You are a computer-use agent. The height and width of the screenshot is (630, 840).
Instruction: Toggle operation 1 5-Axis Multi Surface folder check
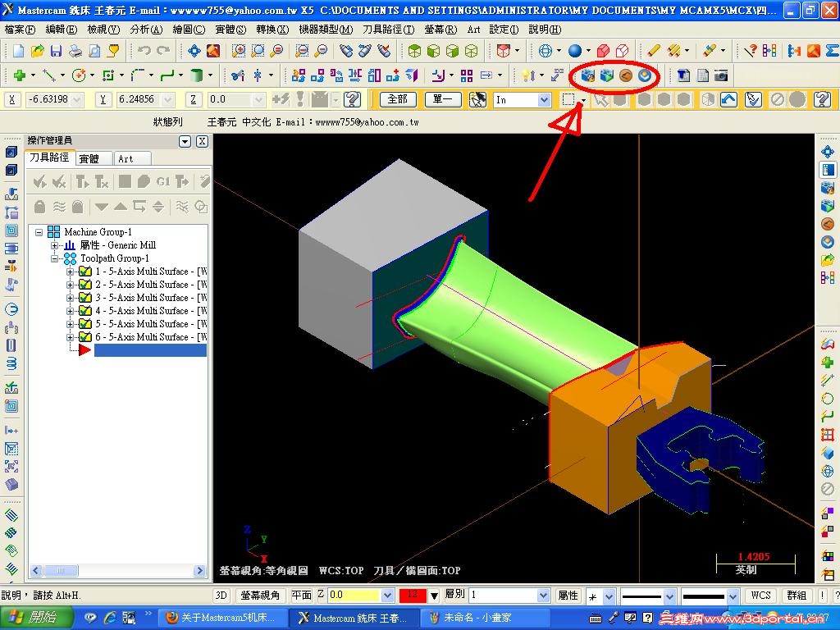84,272
